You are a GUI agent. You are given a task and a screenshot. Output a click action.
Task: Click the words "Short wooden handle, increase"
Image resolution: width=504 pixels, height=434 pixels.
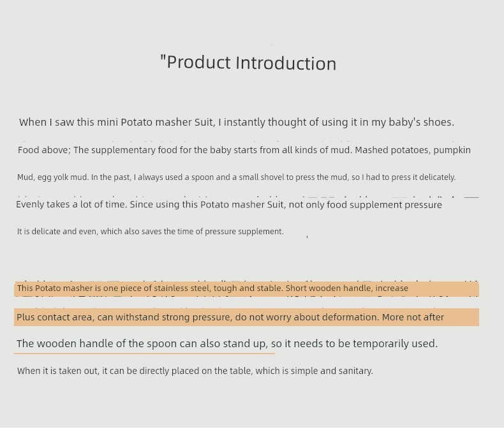click(347, 288)
